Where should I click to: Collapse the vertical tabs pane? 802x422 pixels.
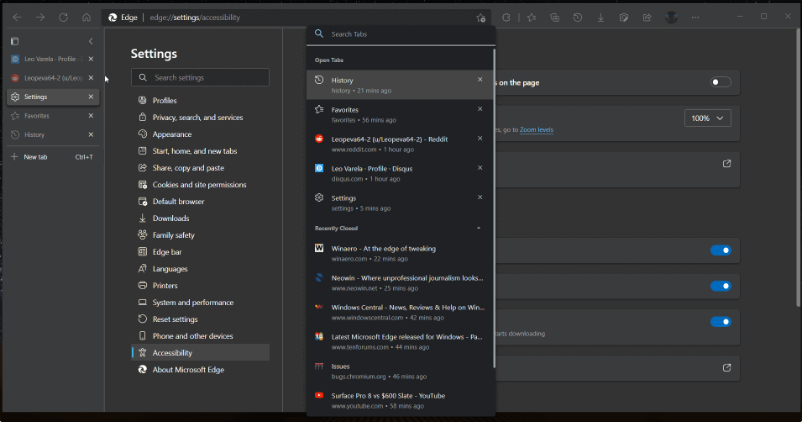(91, 41)
